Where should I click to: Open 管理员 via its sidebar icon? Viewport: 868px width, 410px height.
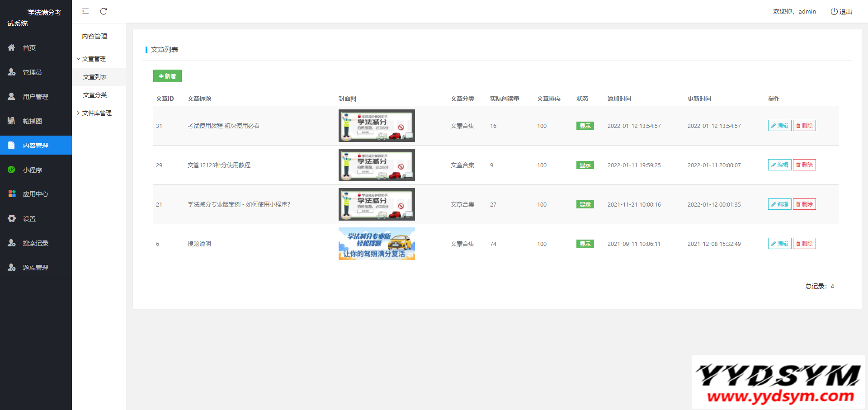click(x=12, y=72)
